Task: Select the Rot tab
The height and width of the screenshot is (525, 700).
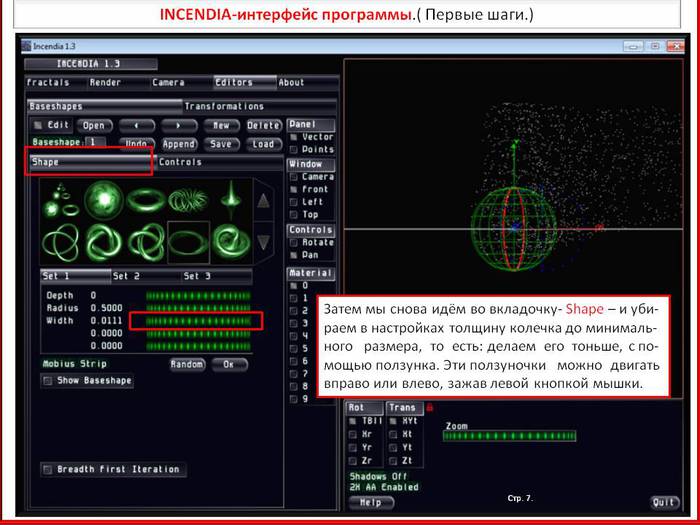Action: [x=365, y=408]
